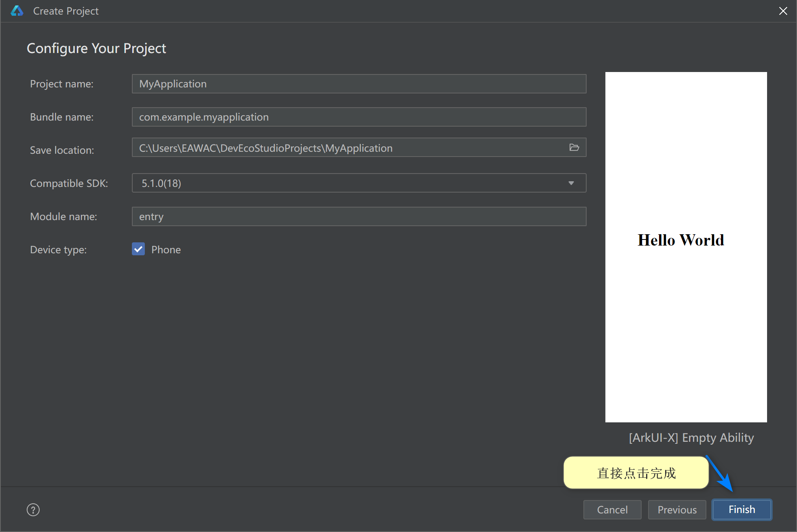Click the Create Project title text
This screenshot has width=797, height=532.
click(66, 11)
